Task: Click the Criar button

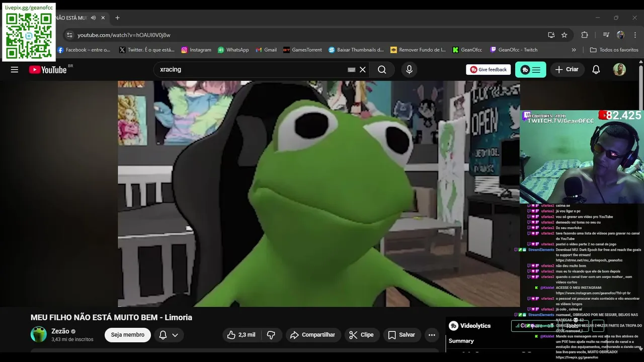Action: (567, 70)
